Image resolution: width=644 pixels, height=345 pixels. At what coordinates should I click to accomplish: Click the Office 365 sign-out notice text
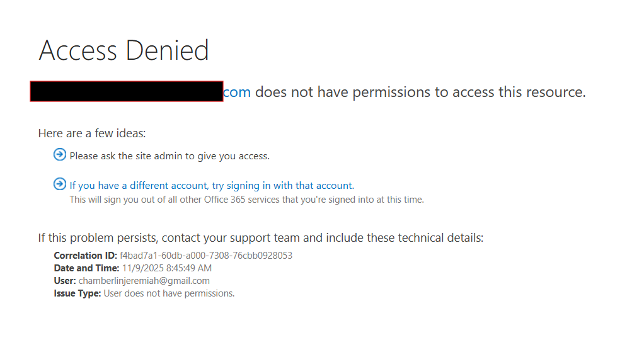[x=246, y=200]
